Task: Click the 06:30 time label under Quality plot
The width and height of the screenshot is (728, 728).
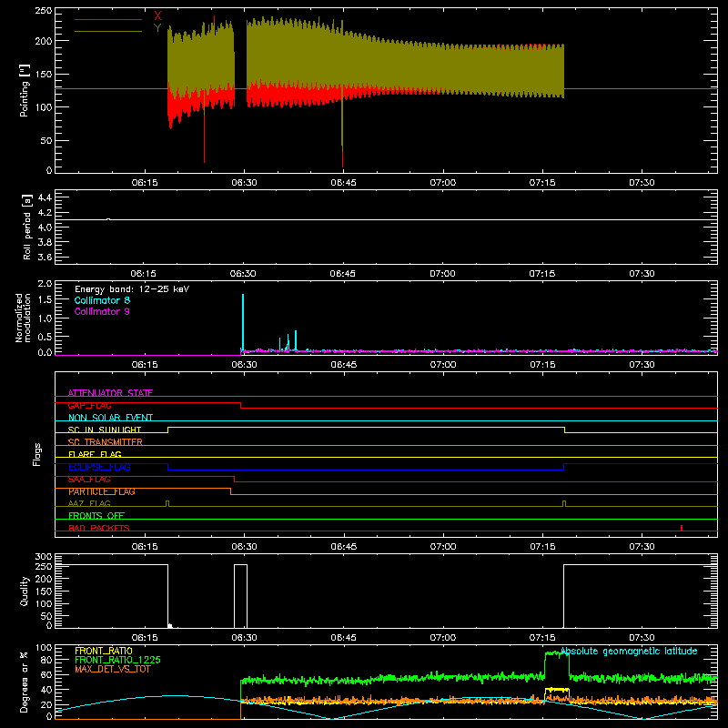Action: coord(244,638)
